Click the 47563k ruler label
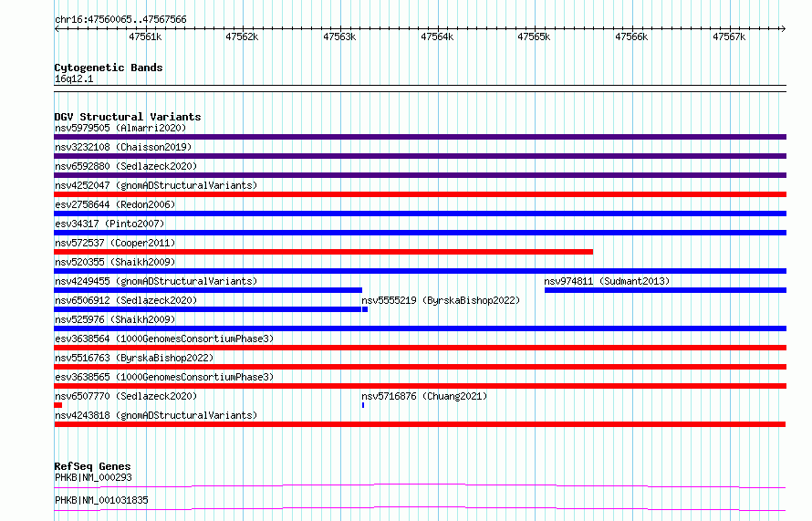812x521 pixels. click(x=339, y=36)
